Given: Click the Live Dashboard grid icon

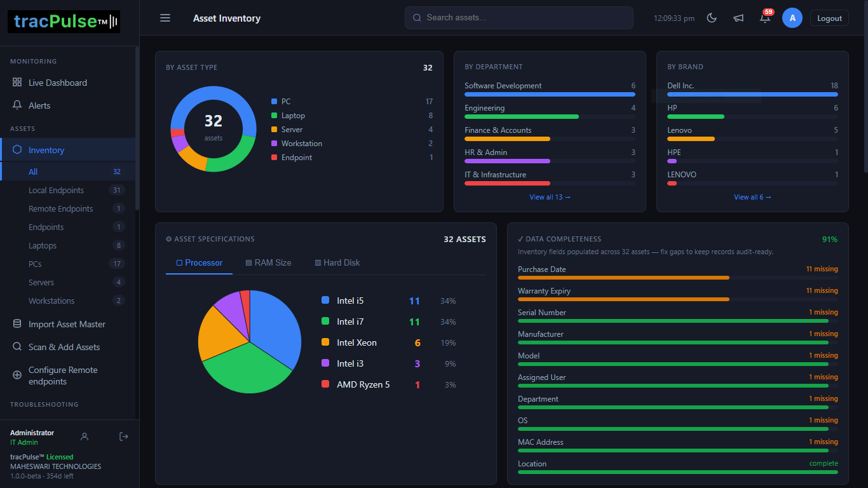Looking at the screenshot, I should coord(17,83).
